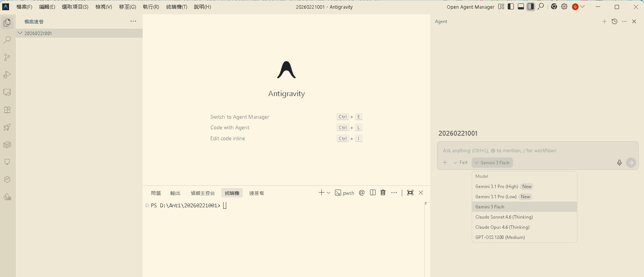The image size is (644, 277).
Task: Select Claude Sonnet 4.6 (Thinking) model
Action: [524, 217]
